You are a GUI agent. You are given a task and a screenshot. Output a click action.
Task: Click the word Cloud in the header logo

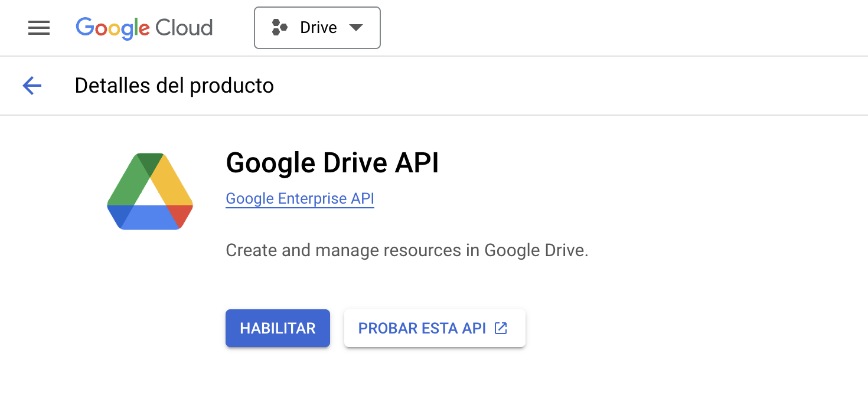[x=184, y=28]
